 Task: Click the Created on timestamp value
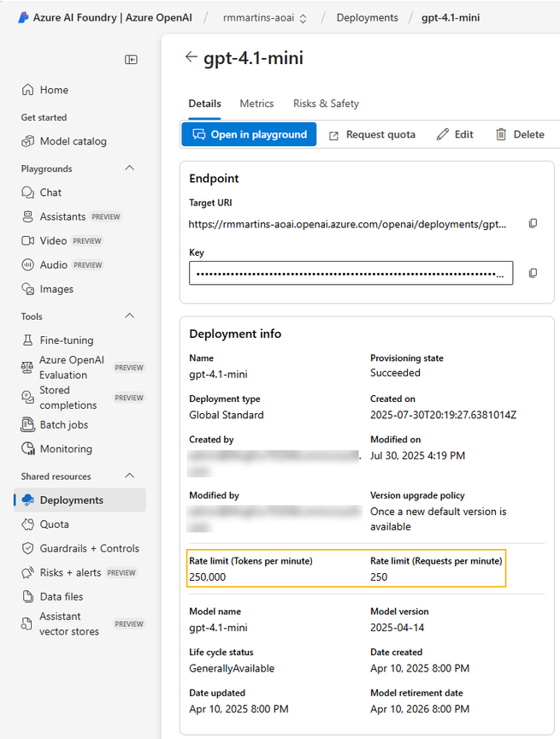[x=443, y=415]
